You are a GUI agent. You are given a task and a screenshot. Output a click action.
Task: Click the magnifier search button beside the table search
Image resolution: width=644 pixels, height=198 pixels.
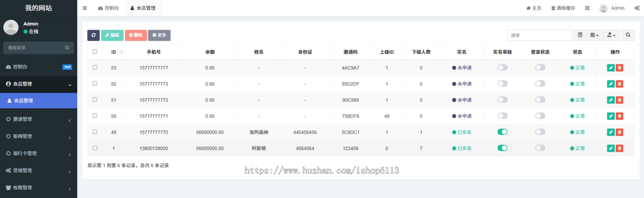[x=627, y=35]
